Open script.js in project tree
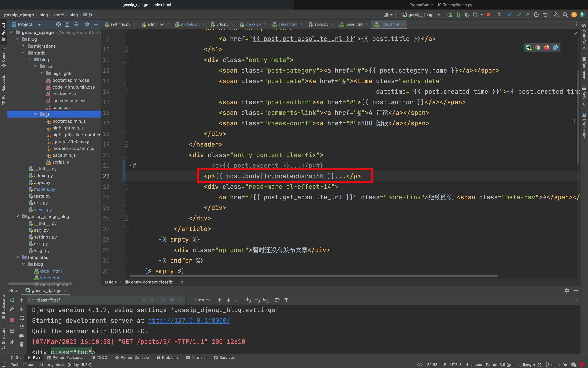This screenshot has height=368, width=588. coord(60,162)
